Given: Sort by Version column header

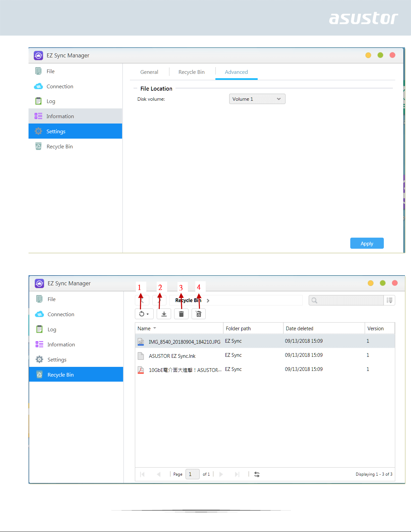Looking at the screenshot, I should [x=380, y=328].
